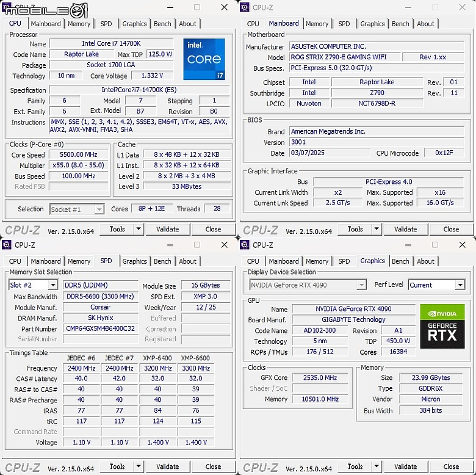
Task: Click the GPU Bus Width value 384 bits
Action: 431,411
